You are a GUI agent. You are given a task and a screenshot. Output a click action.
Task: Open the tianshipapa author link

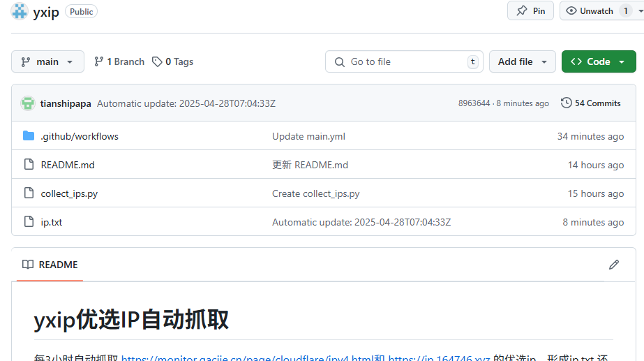(66, 103)
